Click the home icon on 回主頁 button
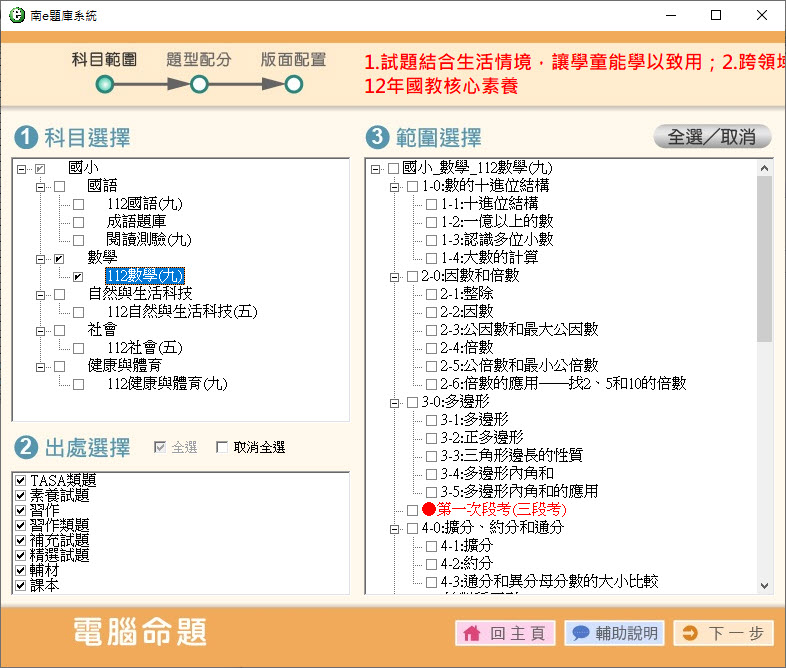 coord(473,633)
